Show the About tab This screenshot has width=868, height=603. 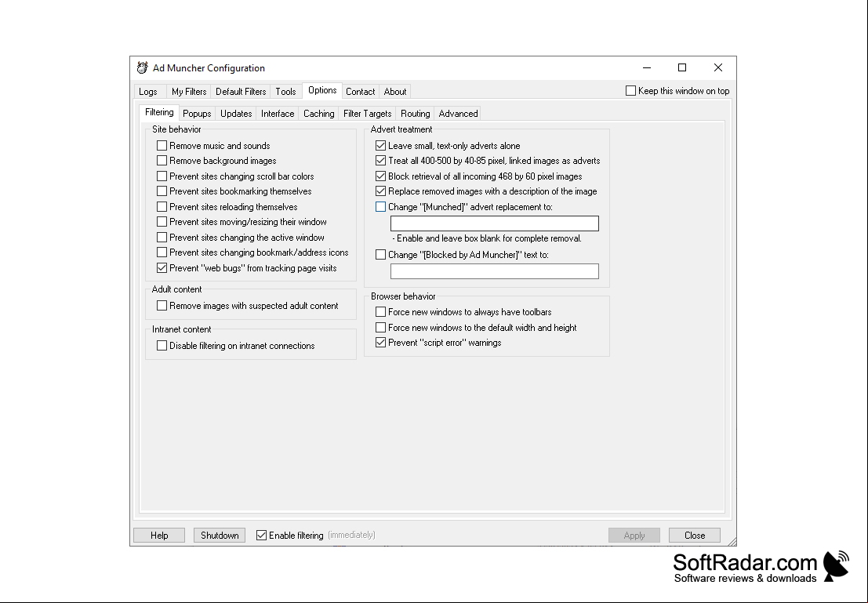(395, 92)
